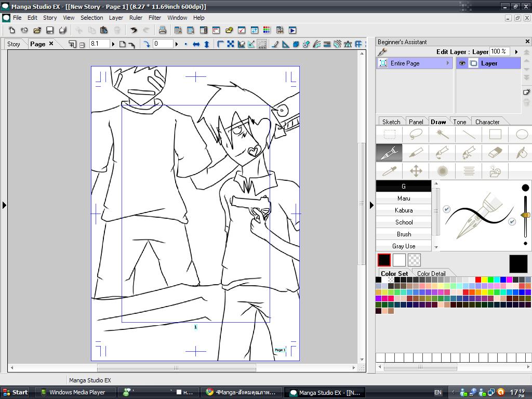532x399 pixels.
Task: Open the Filter menu
Action: point(155,18)
